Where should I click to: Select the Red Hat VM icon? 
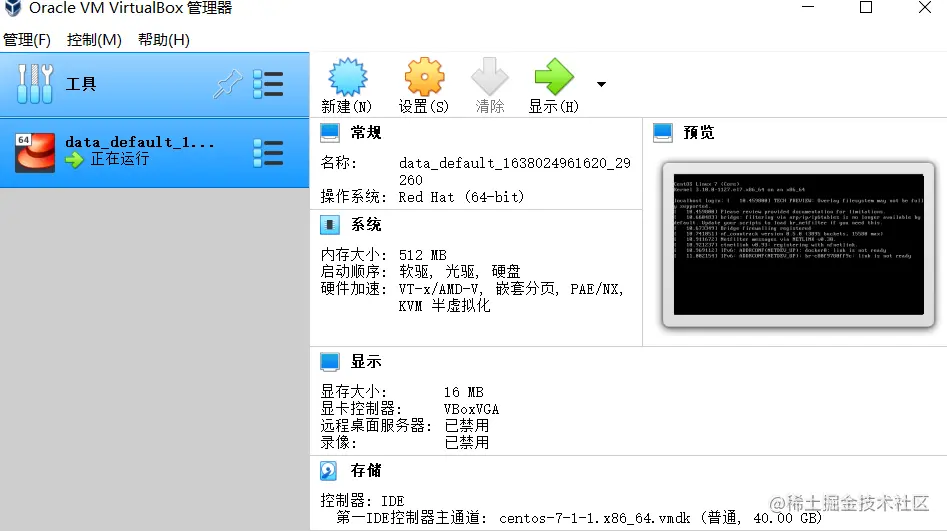pyautogui.click(x=34, y=153)
